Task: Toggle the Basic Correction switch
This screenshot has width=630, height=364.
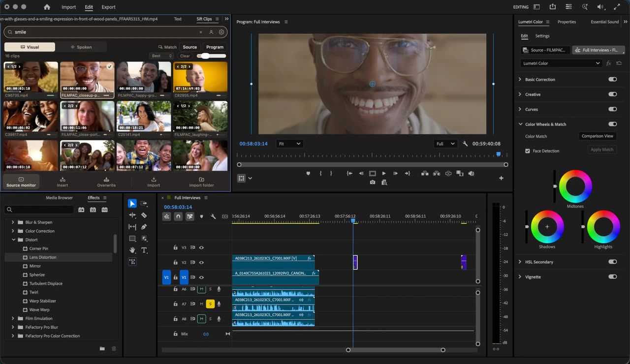Action: point(612,79)
